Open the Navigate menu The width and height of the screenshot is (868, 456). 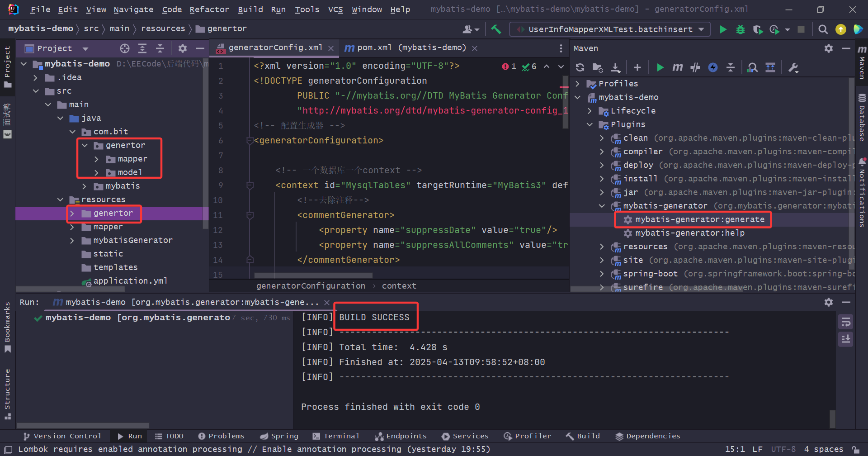tap(133, 9)
